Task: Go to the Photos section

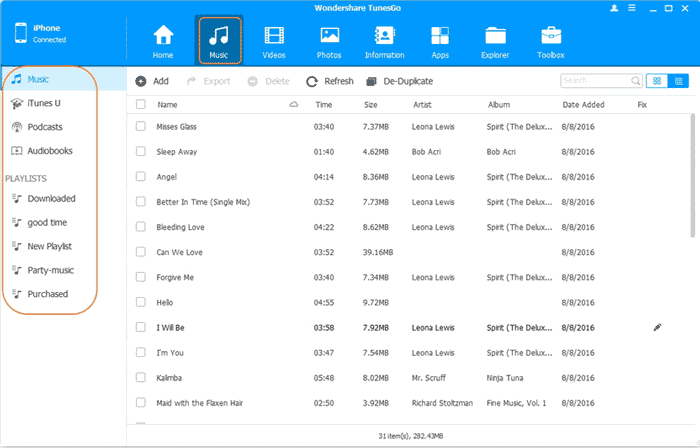Action: click(x=329, y=41)
